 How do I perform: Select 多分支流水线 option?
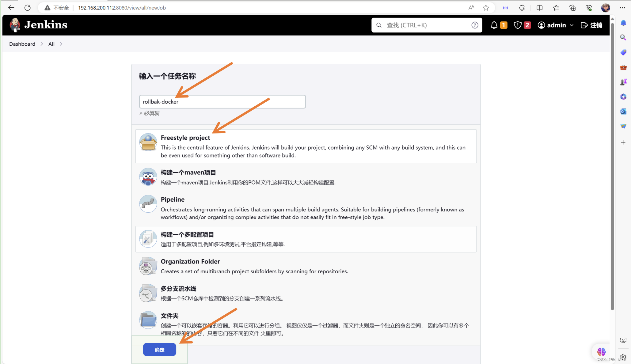coord(306,293)
